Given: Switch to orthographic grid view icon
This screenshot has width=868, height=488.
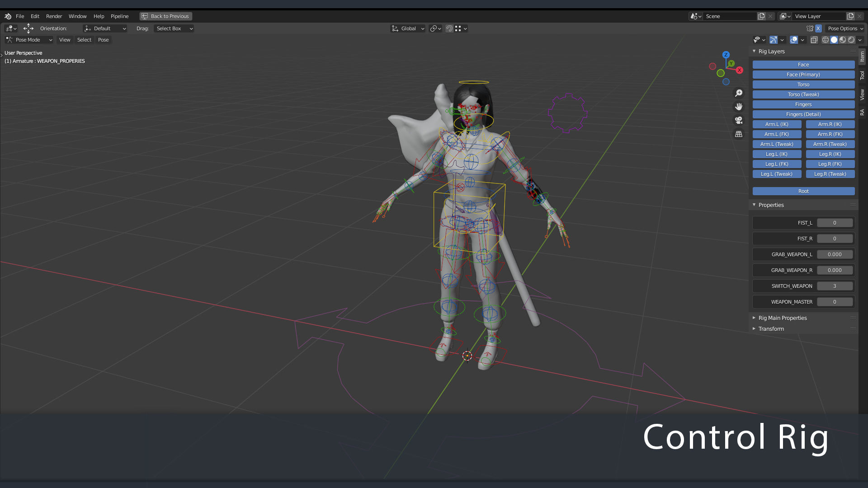Looking at the screenshot, I should pyautogui.click(x=739, y=134).
